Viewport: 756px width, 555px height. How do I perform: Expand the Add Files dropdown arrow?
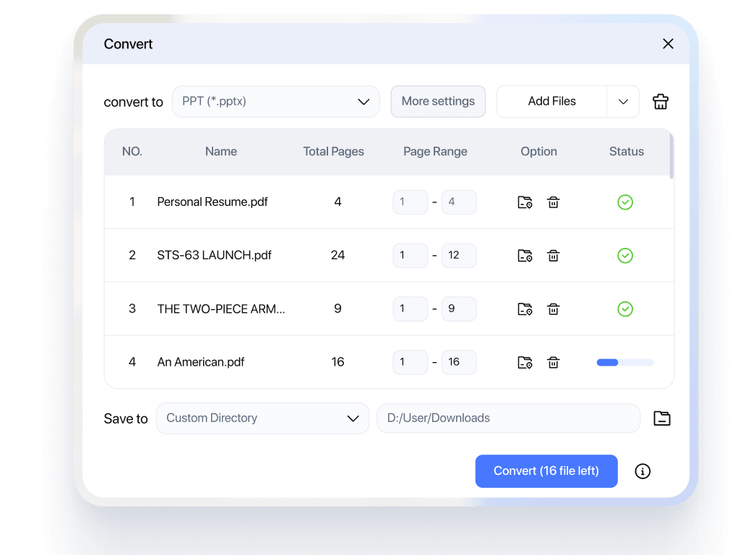pyautogui.click(x=622, y=101)
